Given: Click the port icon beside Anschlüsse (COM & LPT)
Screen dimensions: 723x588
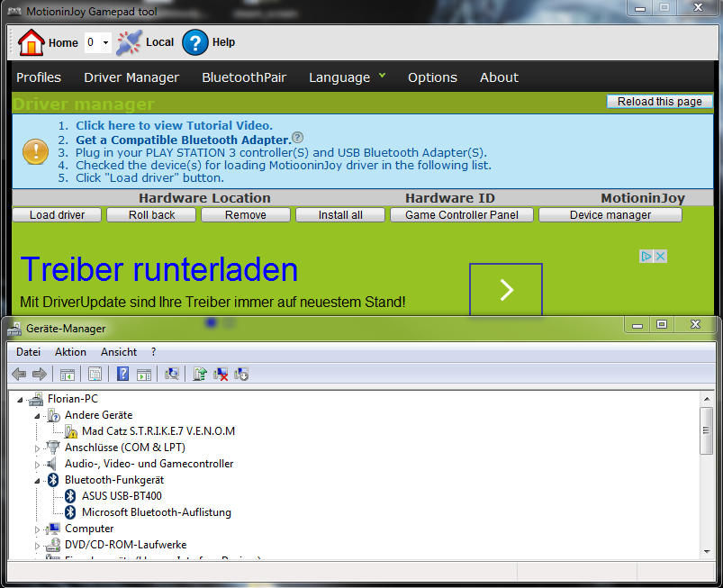Looking at the screenshot, I should click(x=53, y=448).
